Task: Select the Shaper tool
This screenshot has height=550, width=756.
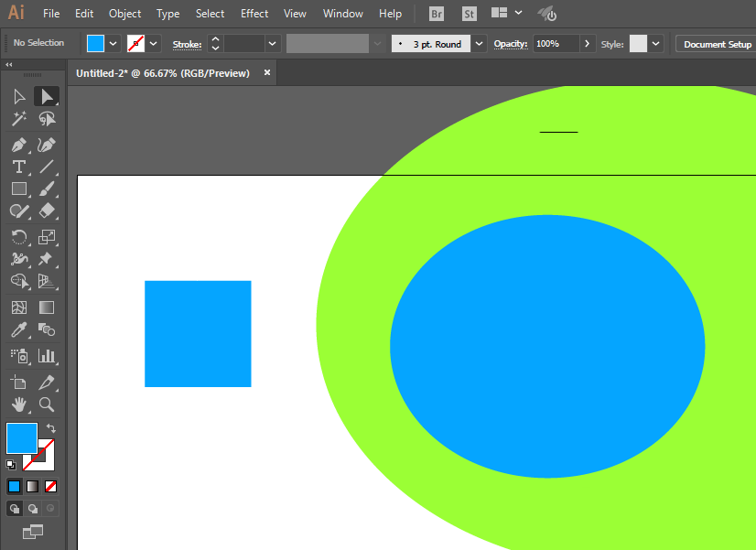Action: pyautogui.click(x=19, y=211)
